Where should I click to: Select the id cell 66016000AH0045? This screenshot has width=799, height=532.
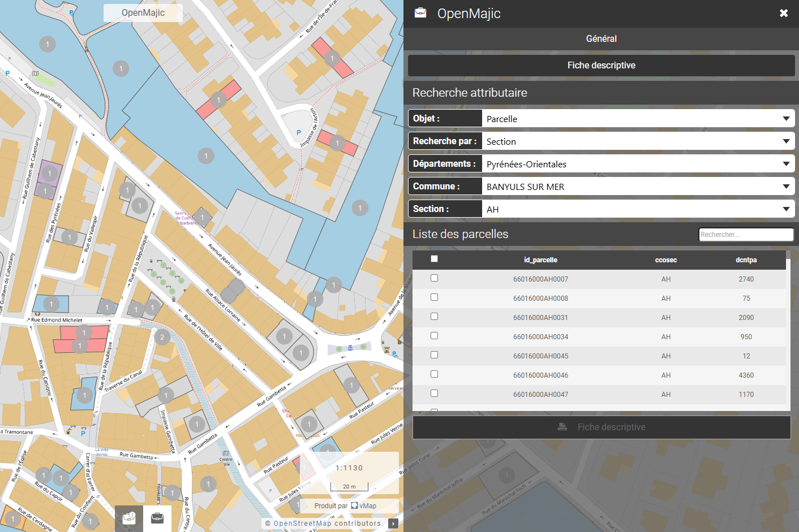pyautogui.click(x=540, y=356)
